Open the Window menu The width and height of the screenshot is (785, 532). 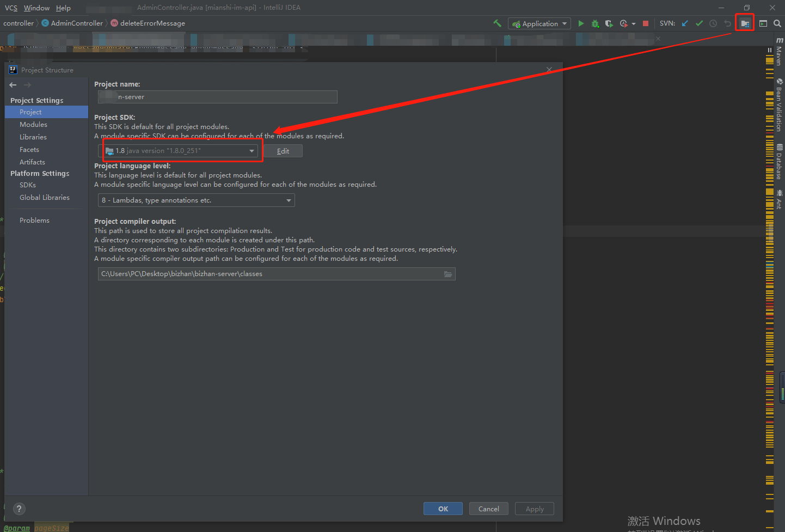(x=36, y=8)
